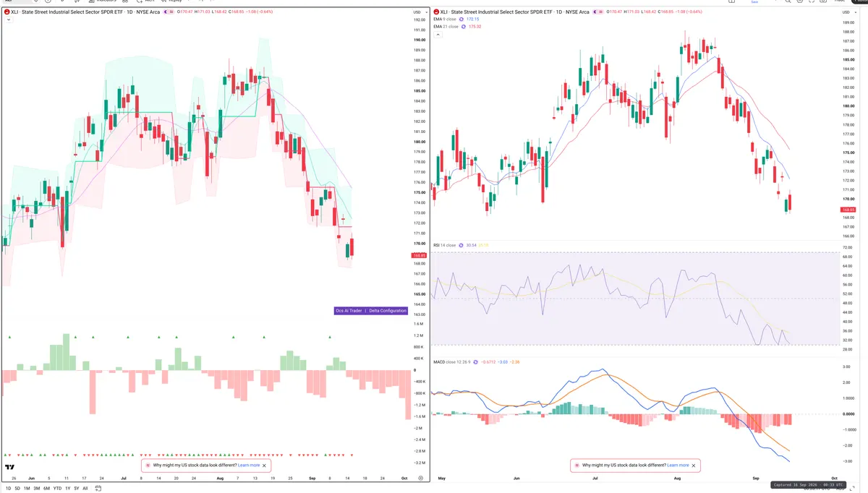The width and height of the screenshot is (868, 493).
Task: Select the 1M time range
Action: (x=27, y=488)
